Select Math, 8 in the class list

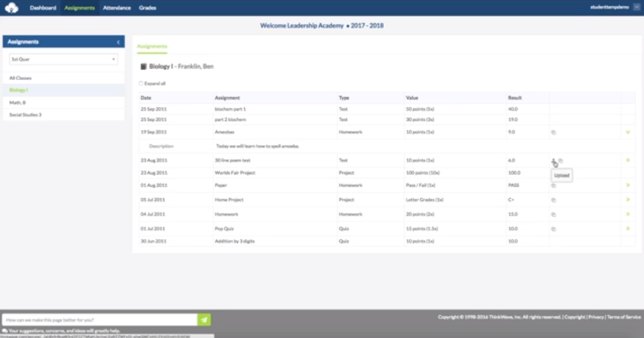tap(18, 102)
